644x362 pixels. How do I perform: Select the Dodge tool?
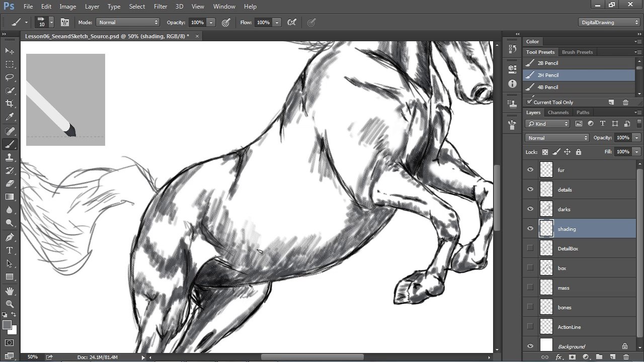coord(10,223)
